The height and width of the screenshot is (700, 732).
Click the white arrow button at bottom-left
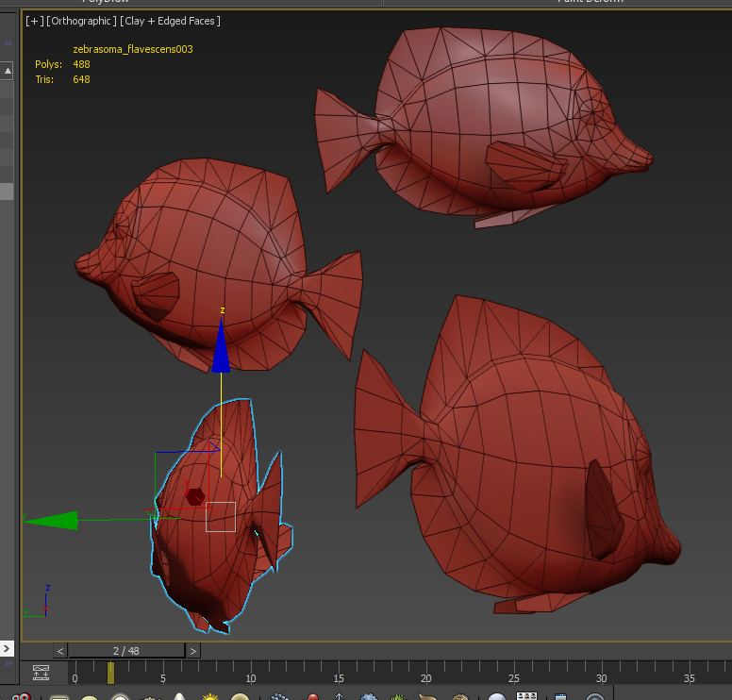[x=8, y=648]
